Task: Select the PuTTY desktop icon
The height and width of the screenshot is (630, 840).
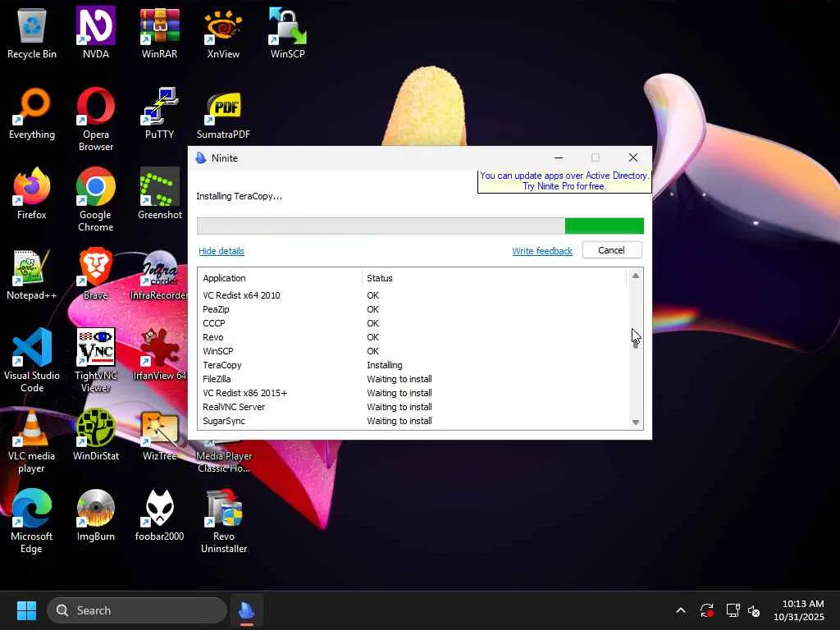Action: [159, 113]
